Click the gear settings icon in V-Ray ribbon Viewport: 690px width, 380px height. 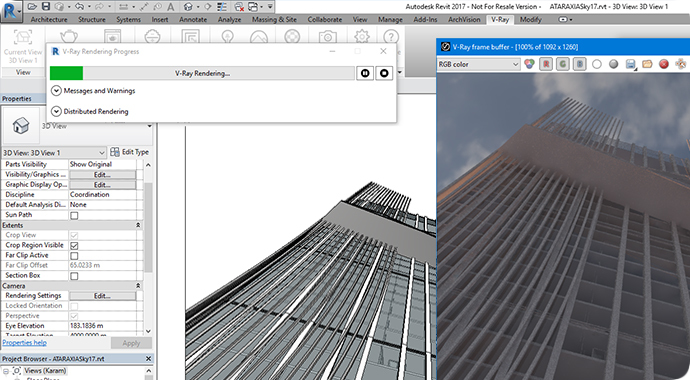[x=362, y=36]
